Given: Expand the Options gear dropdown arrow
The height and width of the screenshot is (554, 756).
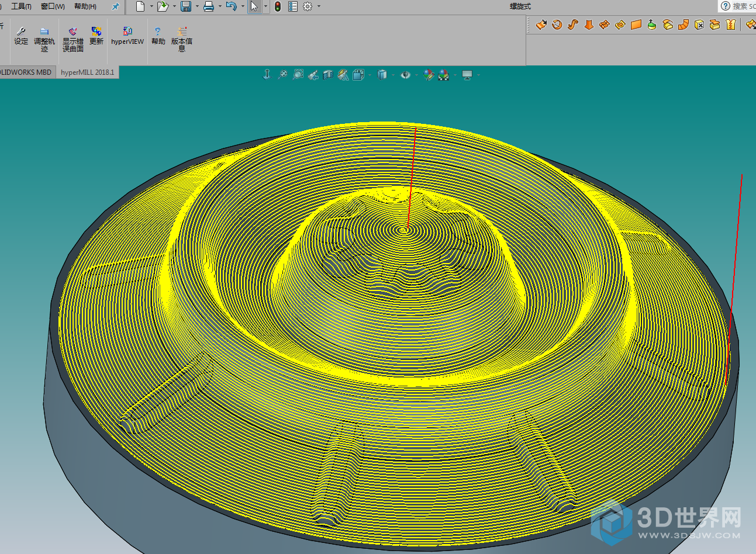Looking at the screenshot, I should [x=319, y=6].
